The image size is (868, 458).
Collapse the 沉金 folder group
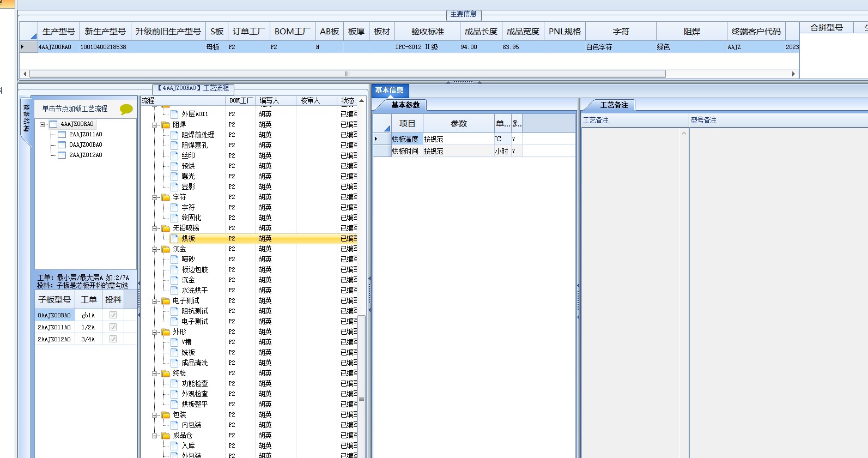click(155, 249)
